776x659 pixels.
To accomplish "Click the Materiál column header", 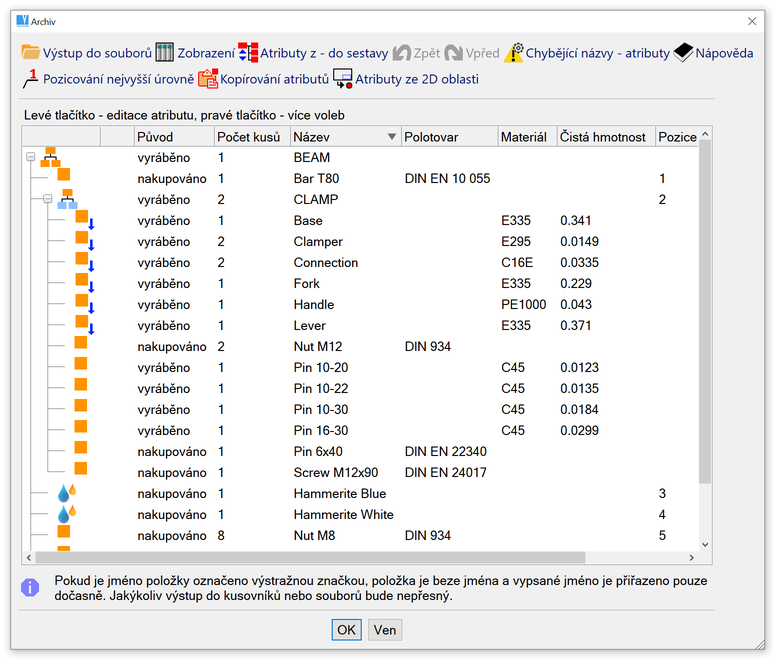I will (x=524, y=136).
